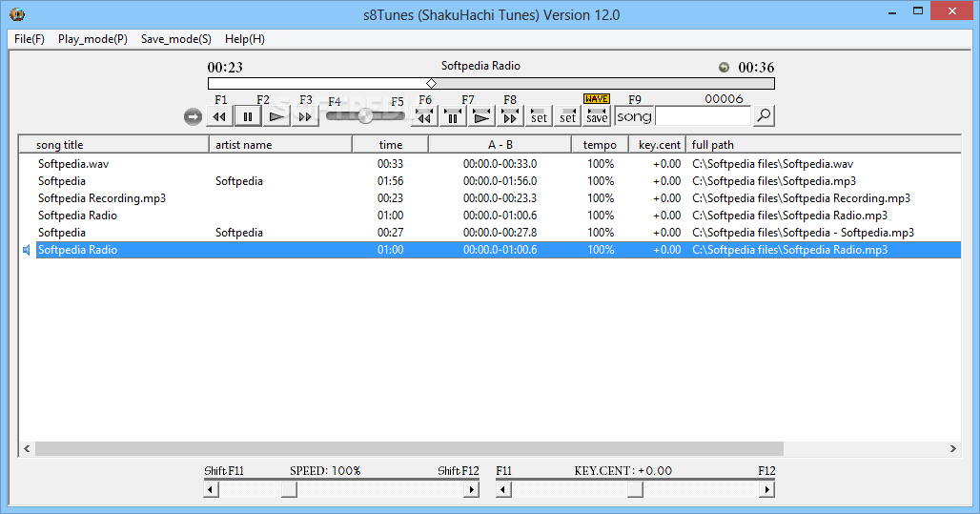Click the save button under the WAVE label
Viewport: 980px width, 514px height.
click(x=596, y=116)
